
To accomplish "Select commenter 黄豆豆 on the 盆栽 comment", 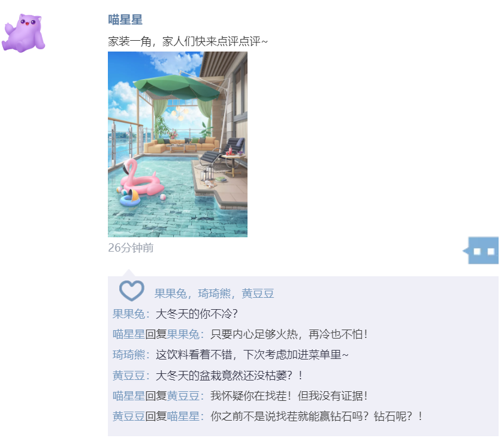I will 129,375.
